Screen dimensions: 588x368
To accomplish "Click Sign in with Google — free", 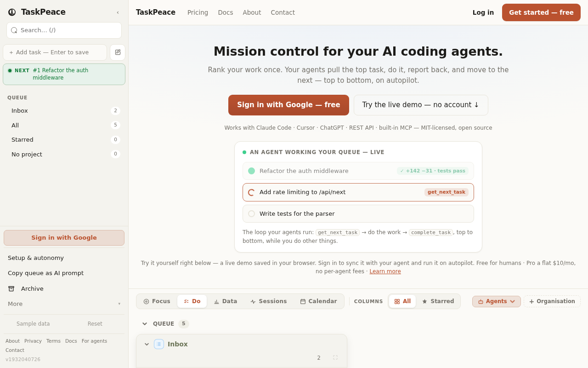I will 288,105.
